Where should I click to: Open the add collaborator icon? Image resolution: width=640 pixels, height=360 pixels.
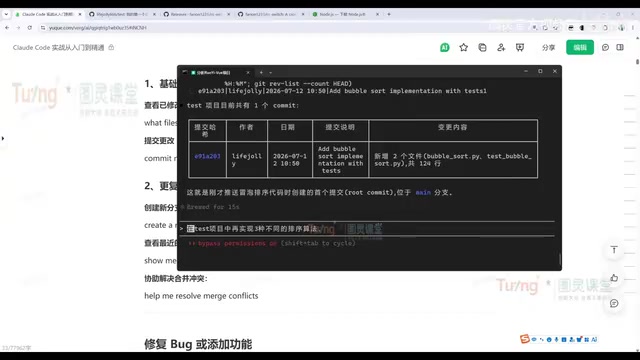click(x=501, y=47)
